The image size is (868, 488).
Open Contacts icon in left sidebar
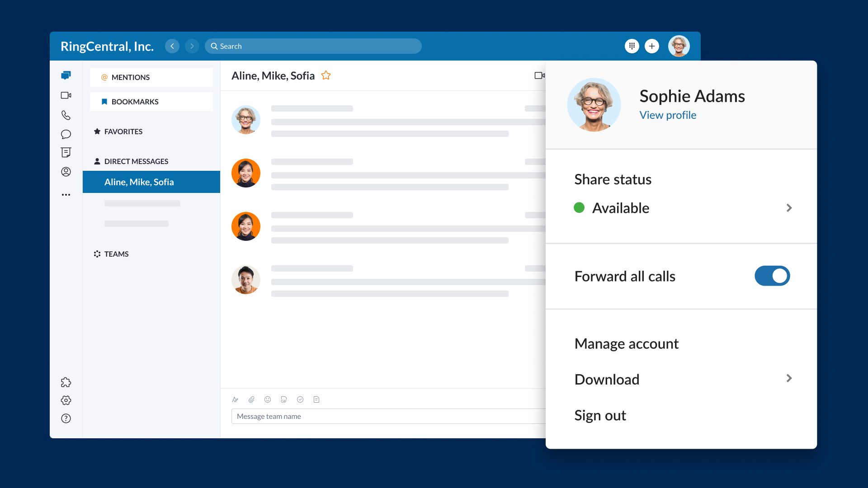pyautogui.click(x=66, y=172)
